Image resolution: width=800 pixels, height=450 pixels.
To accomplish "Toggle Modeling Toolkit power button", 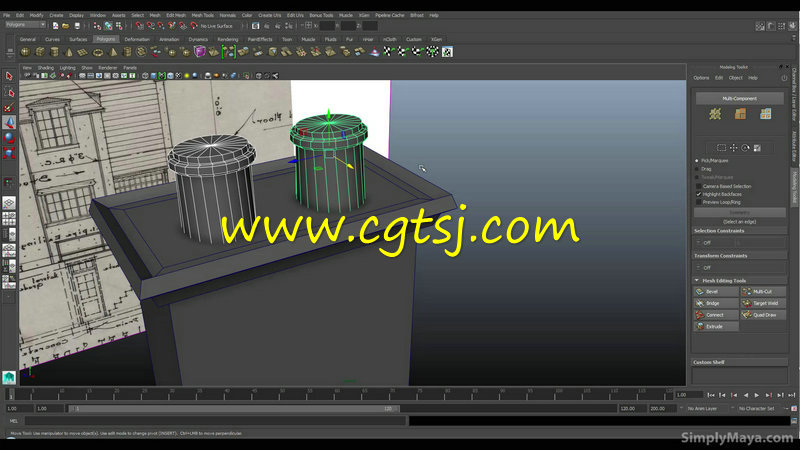I will 784,78.
